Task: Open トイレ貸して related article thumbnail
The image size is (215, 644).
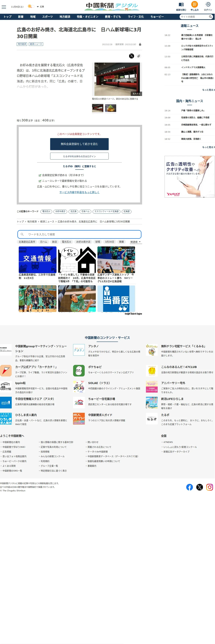Action: (x=77, y=260)
